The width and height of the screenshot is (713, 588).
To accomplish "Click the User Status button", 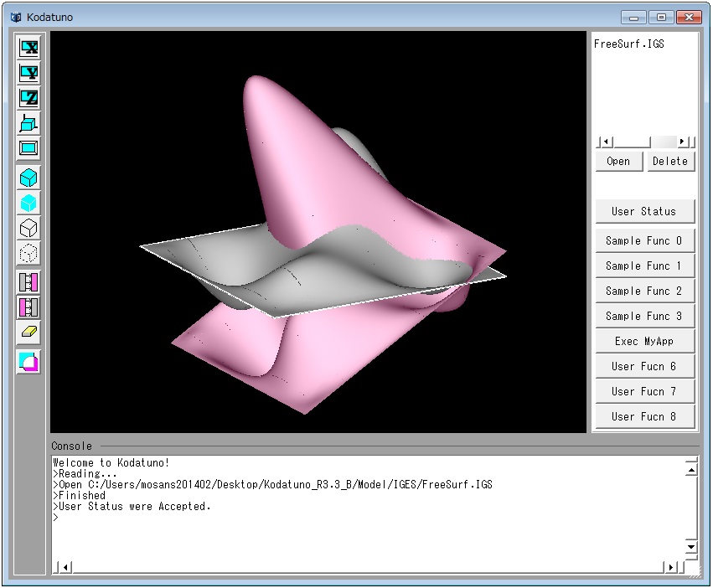I will pyautogui.click(x=643, y=212).
